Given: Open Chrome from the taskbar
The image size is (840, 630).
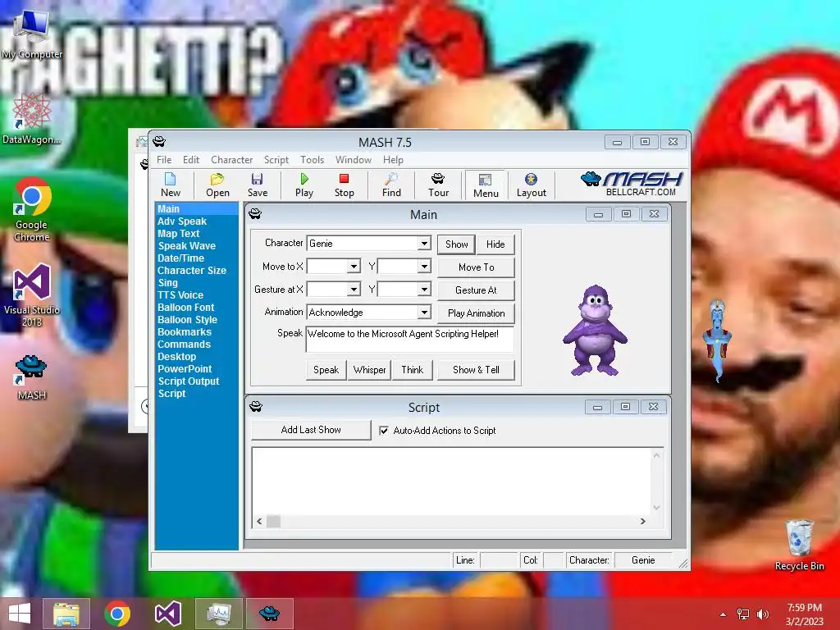Looking at the screenshot, I should [x=116, y=614].
